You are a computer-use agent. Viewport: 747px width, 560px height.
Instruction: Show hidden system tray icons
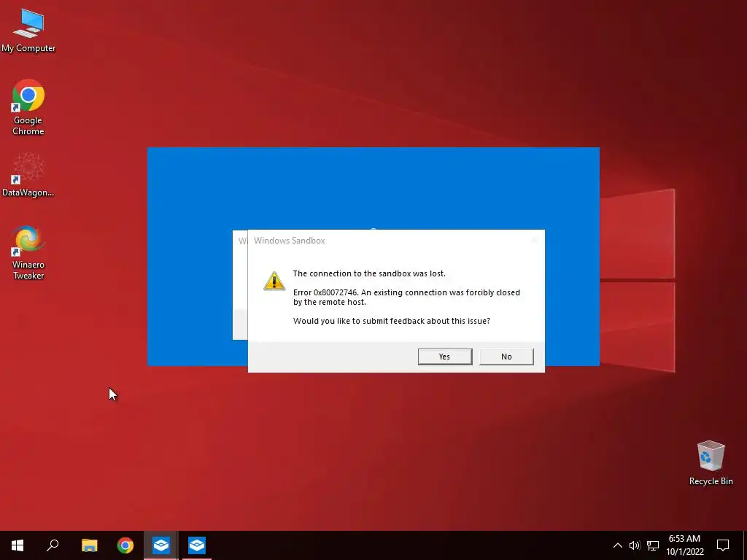(617, 545)
